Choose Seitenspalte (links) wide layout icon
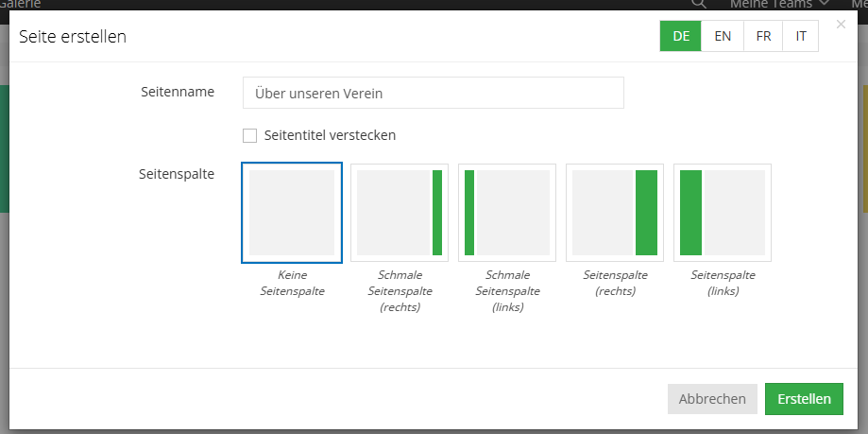Viewport: 868px width, 434px height. [723, 212]
